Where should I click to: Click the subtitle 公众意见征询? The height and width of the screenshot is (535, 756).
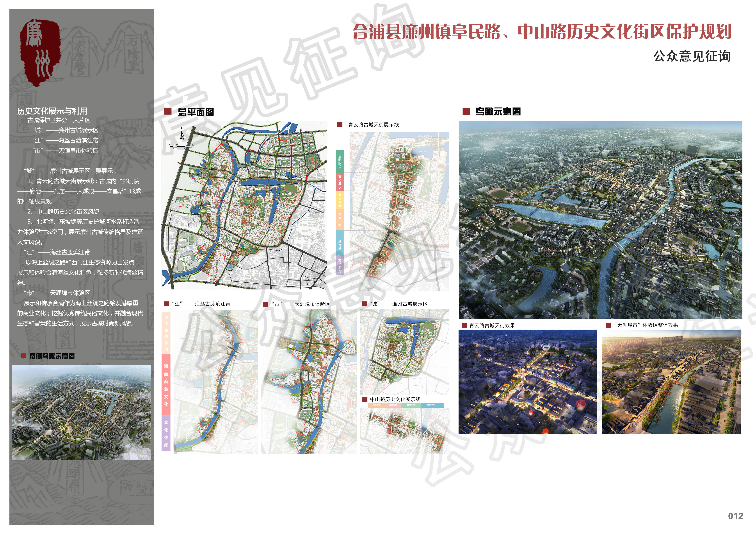coord(692,56)
